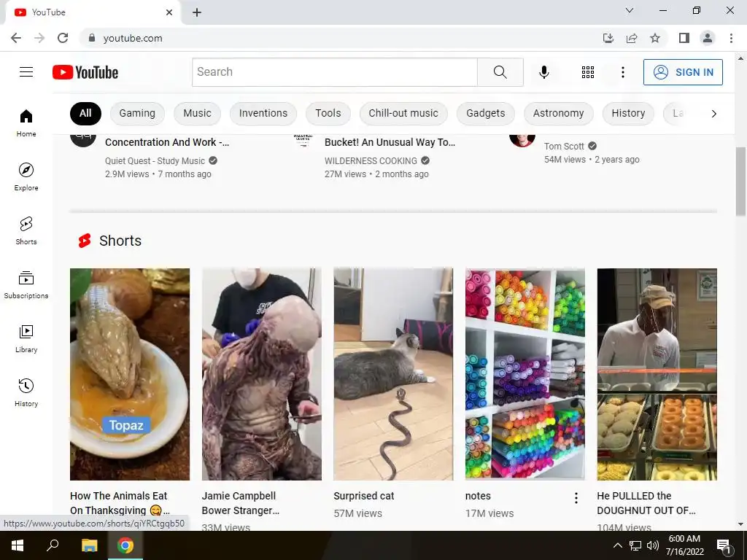The height and width of the screenshot is (560, 747).
Task: Show more category chips with right arrow
Action: pyautogui.click(x=713, y=113)
